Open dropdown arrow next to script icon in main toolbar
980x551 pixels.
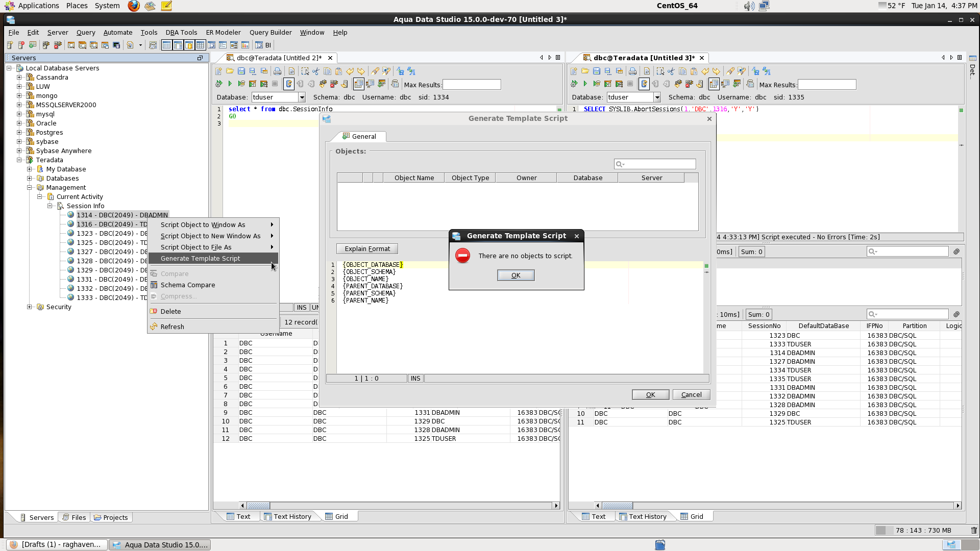tap(140, 45)
